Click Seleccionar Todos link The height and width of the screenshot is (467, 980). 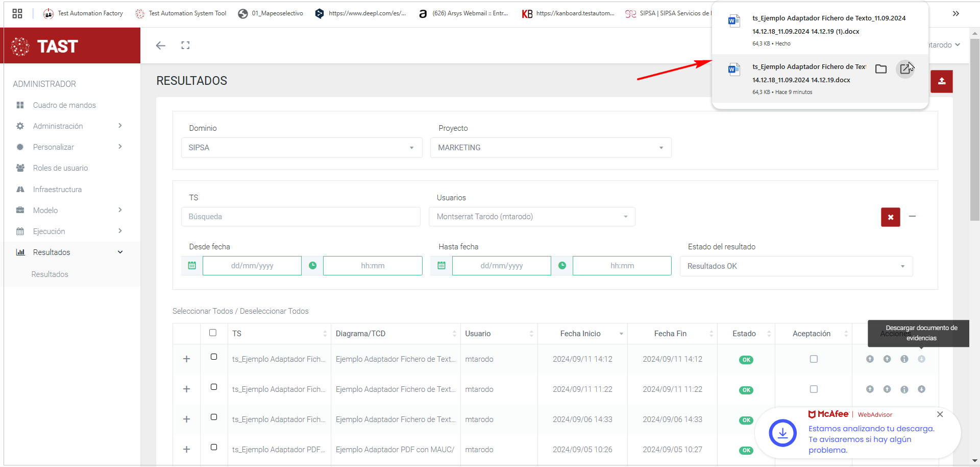pyautogui.click(x=203, y=311)
